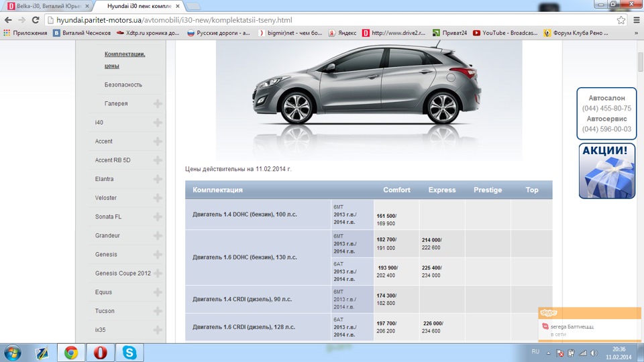644x362 pixels.
Task: Expand the Accent RB 5D plus icon
Action: (x=158, y=160)
